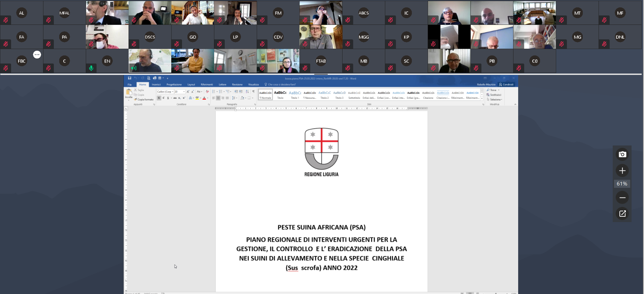Apply the Normale style
Screen dimensions: 644x294
pyautogui.click(x=265, y=95)
